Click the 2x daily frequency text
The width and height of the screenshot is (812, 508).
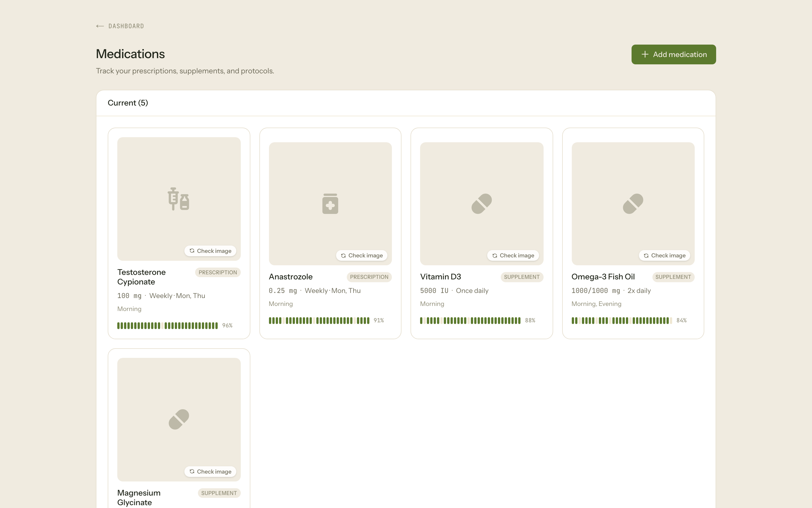point(639,291)
